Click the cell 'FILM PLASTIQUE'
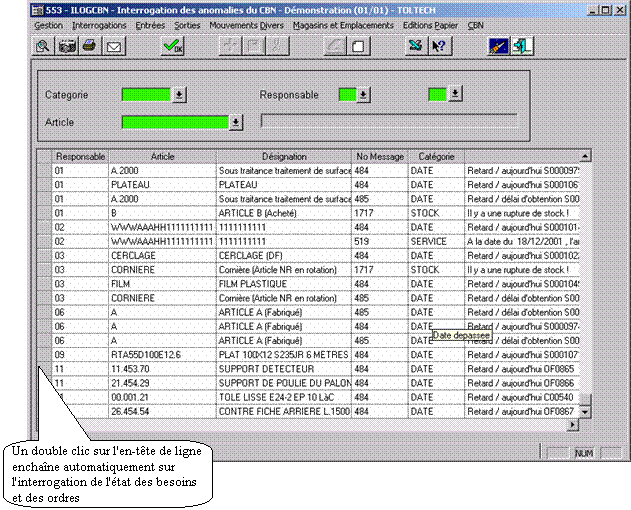631x510 pixels. point(284,284)
